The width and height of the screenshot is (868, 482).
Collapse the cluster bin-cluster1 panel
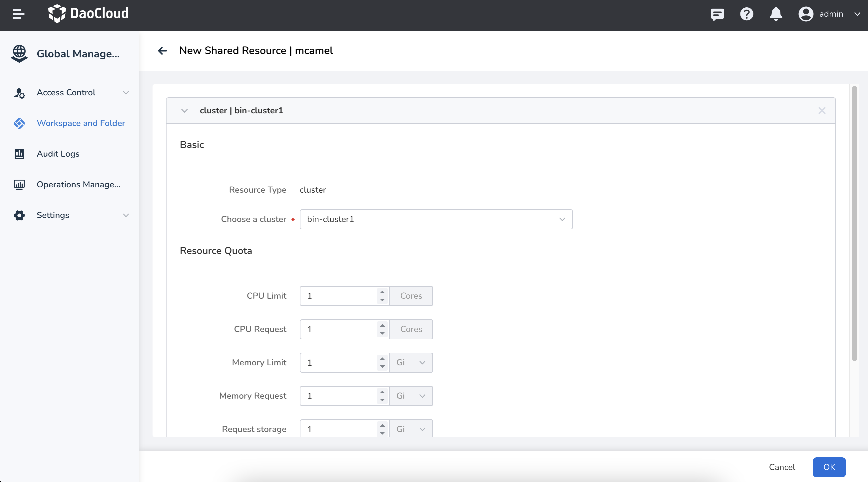pos(185,111)
